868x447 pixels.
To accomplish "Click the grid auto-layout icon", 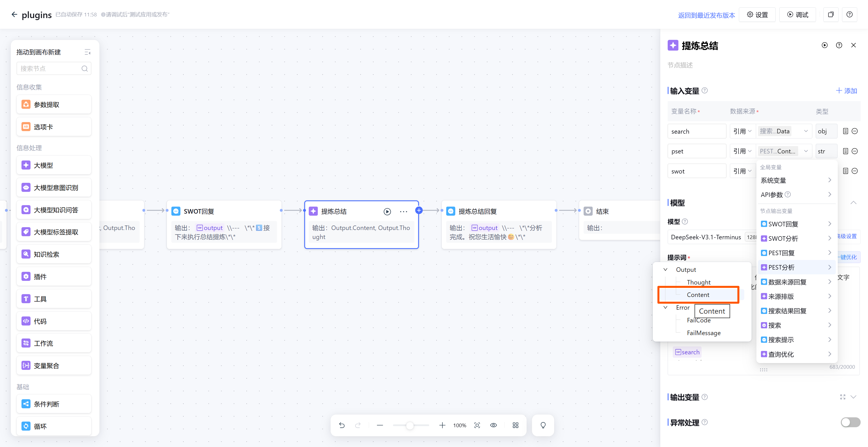I will pos(515,425).
